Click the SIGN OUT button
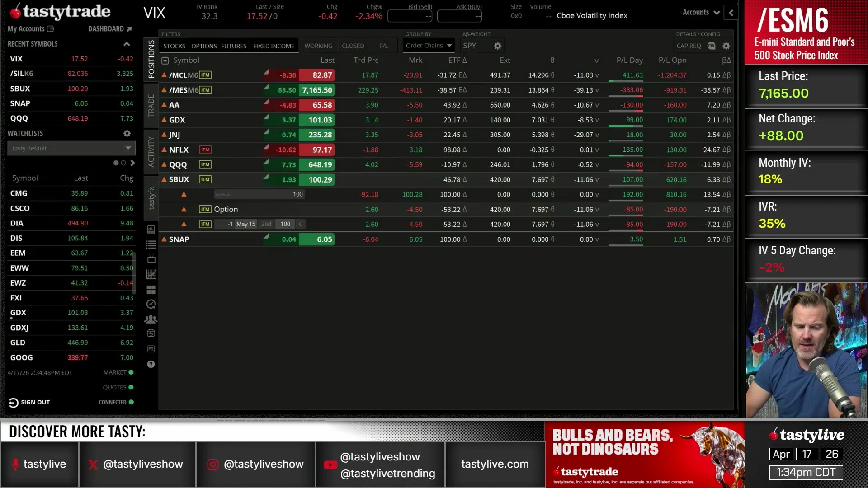868x488 pixels. click(x=30, y=402)
